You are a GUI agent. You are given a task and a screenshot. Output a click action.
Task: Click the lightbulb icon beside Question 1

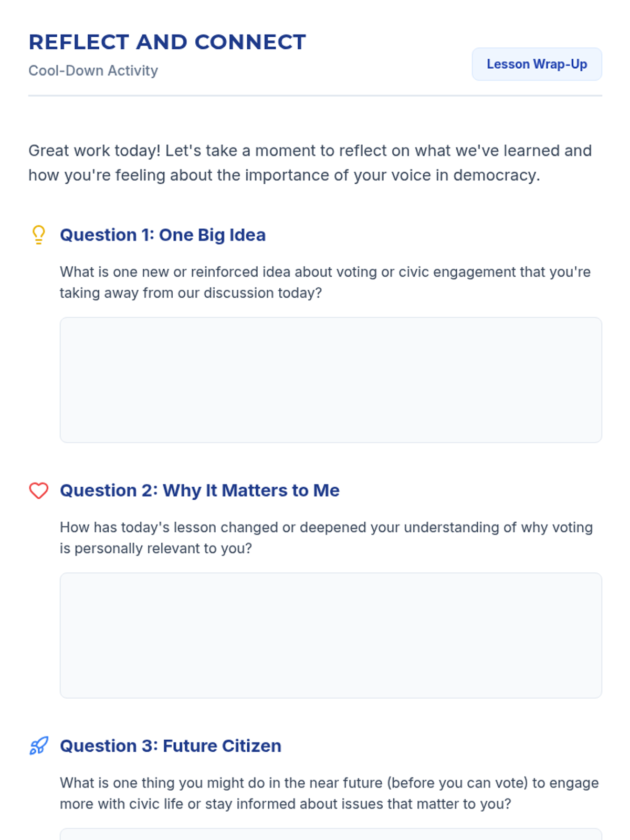click(x=38, y=235)
